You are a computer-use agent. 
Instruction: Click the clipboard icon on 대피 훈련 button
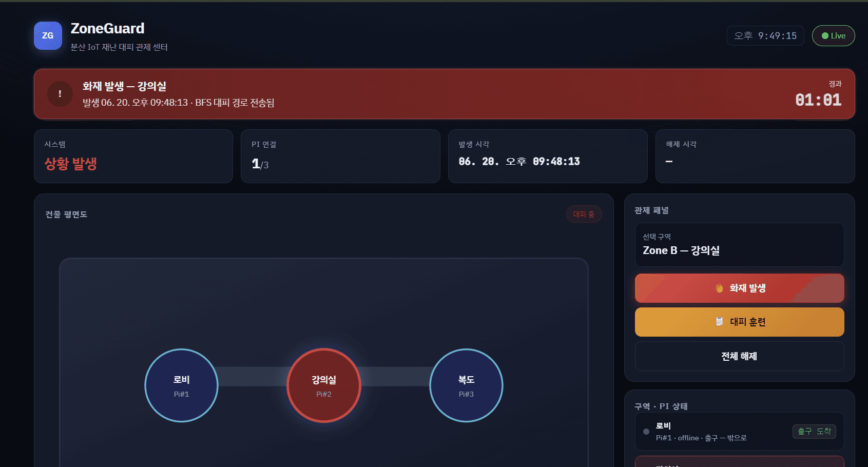click(x=720, y=322)
